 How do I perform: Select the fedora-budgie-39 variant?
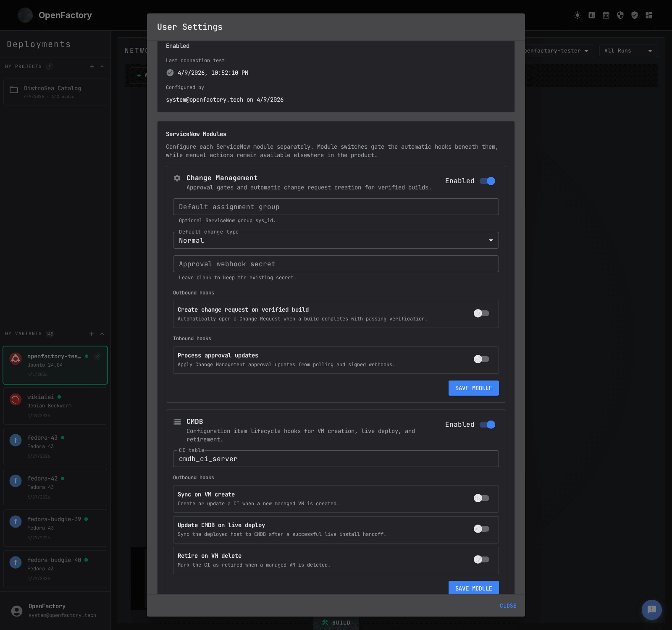coord(55,528)
